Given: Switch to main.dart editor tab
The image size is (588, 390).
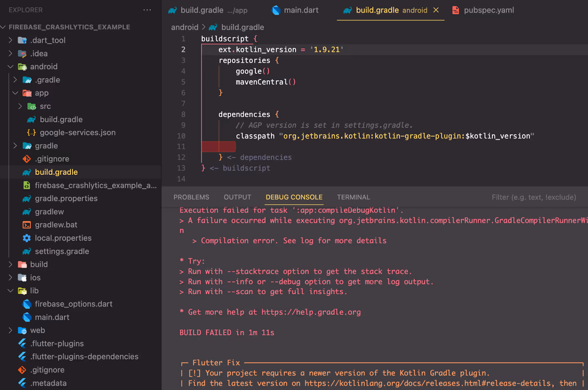Looking at the screenshot, I should click(295, 10).
